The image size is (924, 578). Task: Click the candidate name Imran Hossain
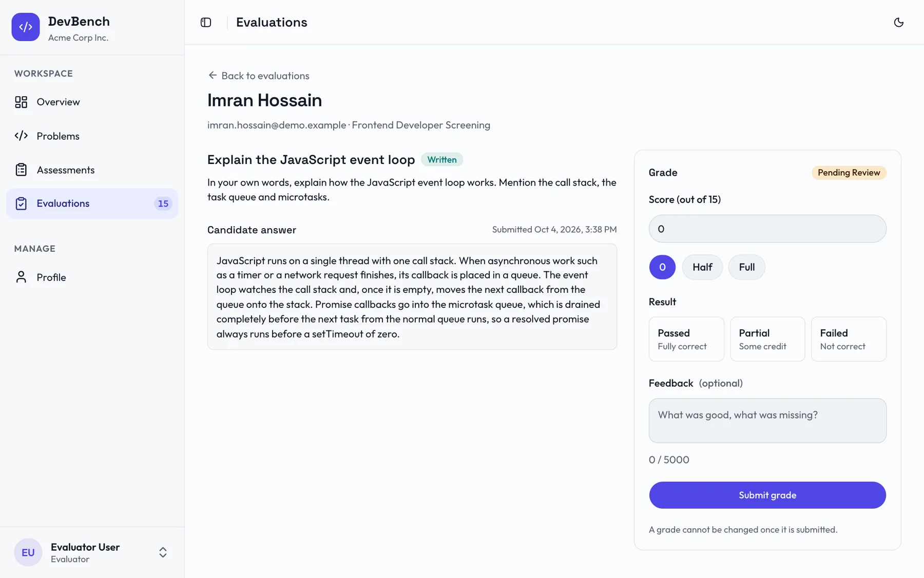coord(265,100)
